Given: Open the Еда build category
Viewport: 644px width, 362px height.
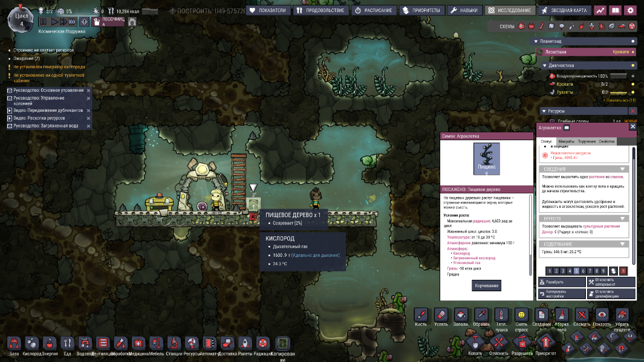Looking at the screenshot, I should (x=68, y=343).
